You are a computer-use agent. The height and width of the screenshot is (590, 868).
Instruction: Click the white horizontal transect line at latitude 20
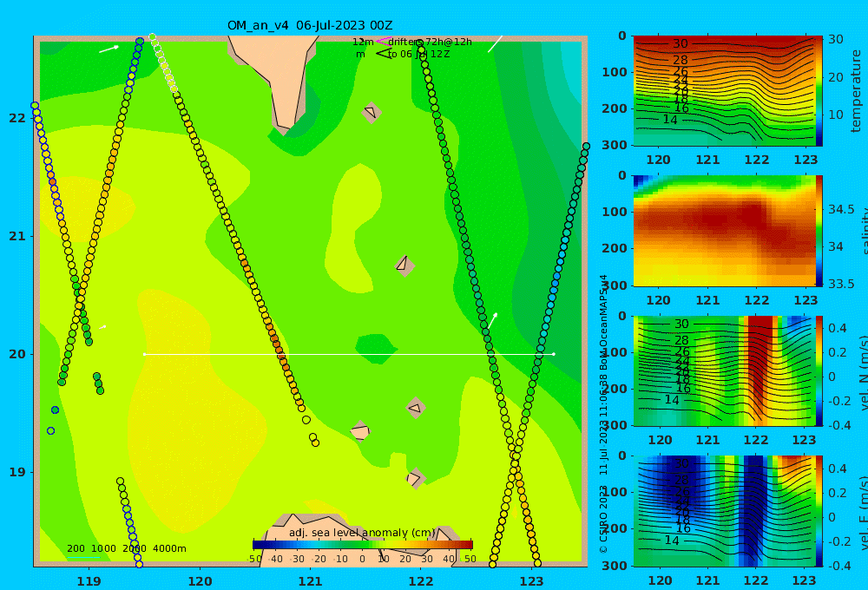[x=349, y=354]
